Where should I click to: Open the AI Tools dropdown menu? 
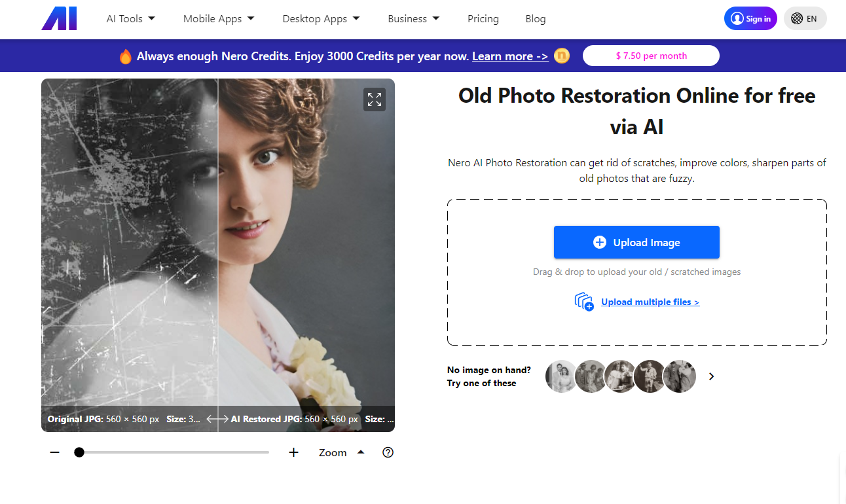coord(131,19)
